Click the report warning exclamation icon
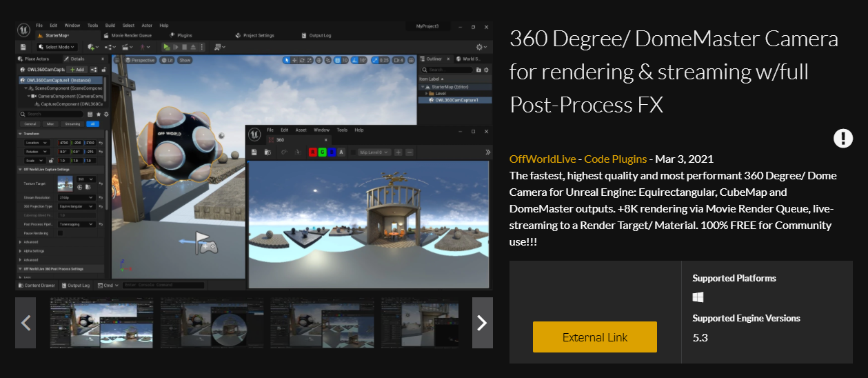This screenshot has height=378, width=868. tap(842, 138)
